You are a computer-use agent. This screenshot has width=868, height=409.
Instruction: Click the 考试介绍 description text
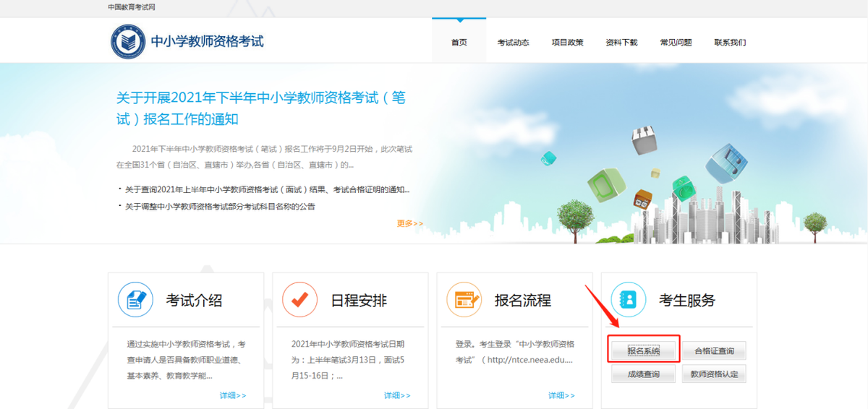(186, 360)
